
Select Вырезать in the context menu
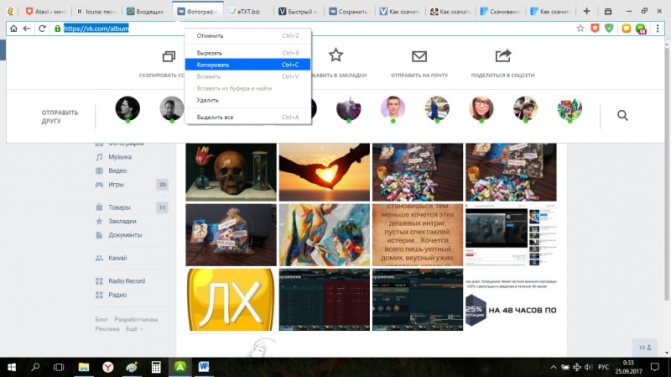point(248,53)
